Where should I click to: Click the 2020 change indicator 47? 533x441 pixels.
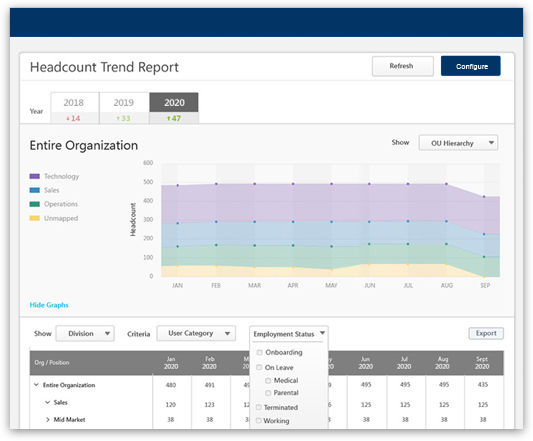[174, 118]
